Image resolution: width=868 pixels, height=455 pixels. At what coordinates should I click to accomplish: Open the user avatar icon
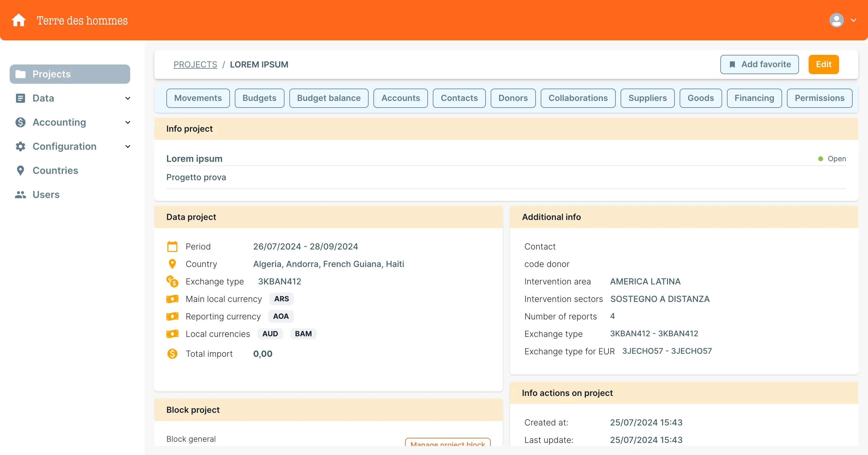(836, 20)
